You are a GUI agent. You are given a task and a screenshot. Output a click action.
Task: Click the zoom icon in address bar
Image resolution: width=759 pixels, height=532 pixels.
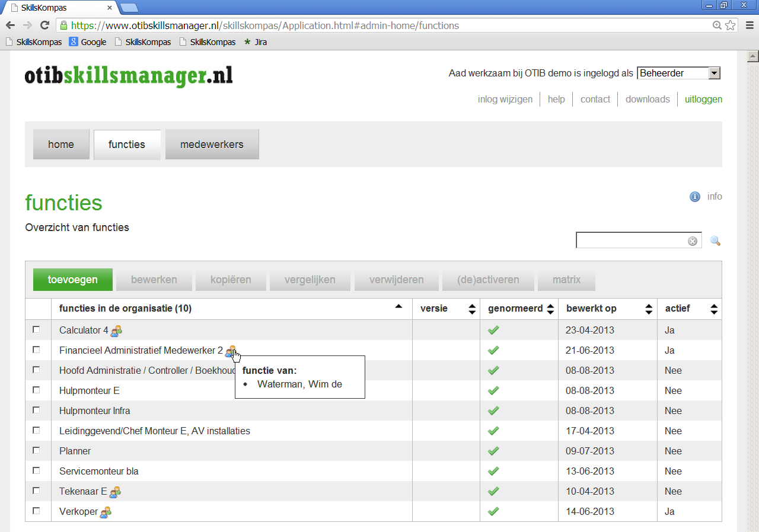717,25
